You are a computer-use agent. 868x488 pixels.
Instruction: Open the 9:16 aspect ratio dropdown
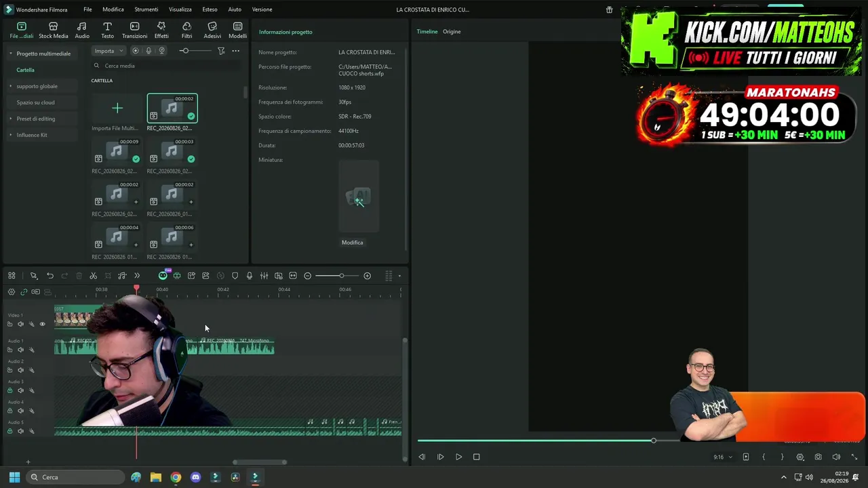coord(723,457)
